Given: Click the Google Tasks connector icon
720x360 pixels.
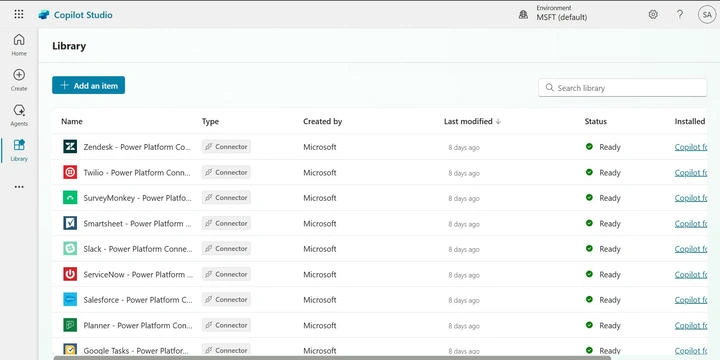Looking at the screenshot, I should click(x=70, y=350).
